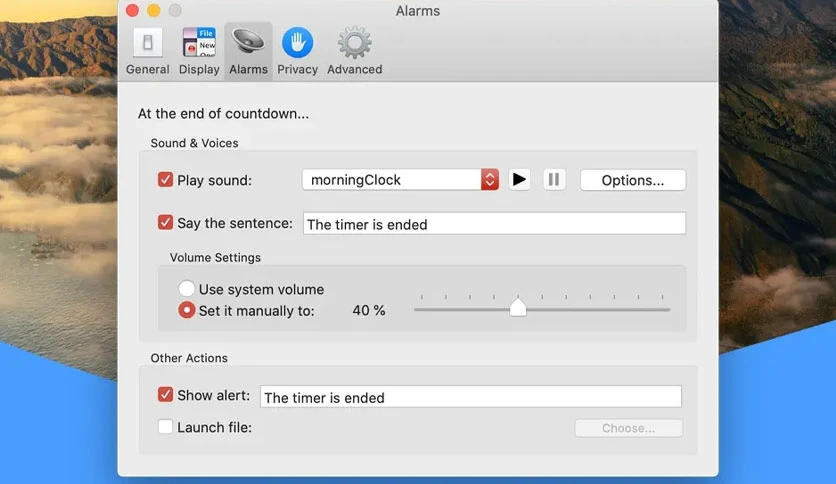Disable the Say the sentence checkbox
Image resolution: width=836 pixels, height=484 pixels.
(x=165, y=222)
